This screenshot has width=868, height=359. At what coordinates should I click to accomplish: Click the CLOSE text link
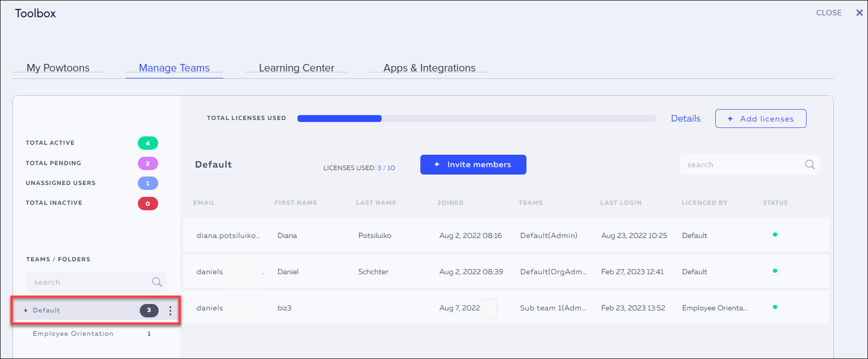pos(829,13)
